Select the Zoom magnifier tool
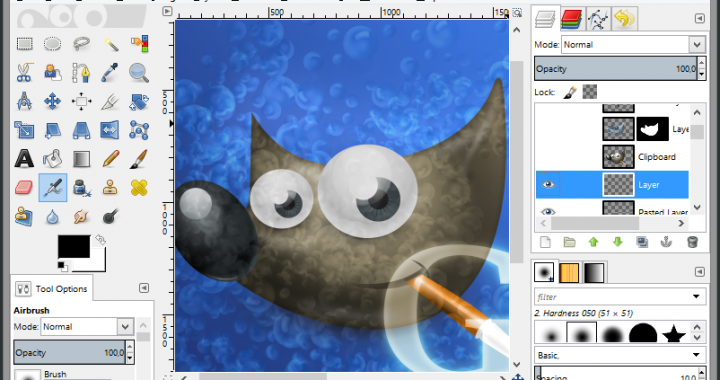This screenshot has height=380, width=720. pos(139,73)
